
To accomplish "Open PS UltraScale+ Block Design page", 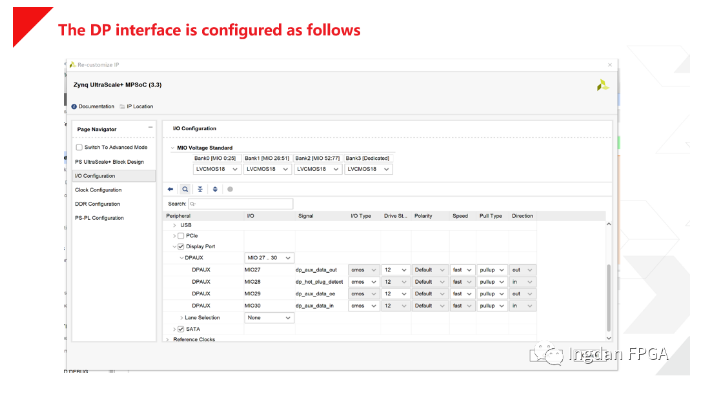I will [109, 162].
